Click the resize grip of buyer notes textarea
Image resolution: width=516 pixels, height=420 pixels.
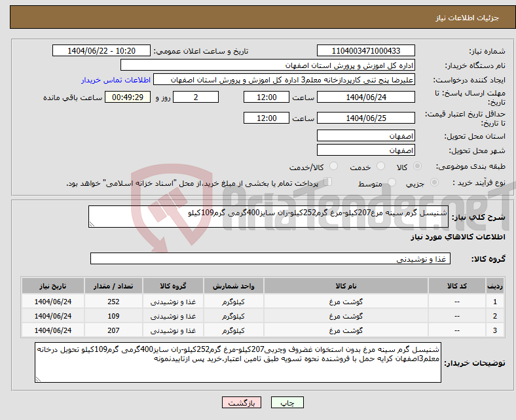pos(38,379)
